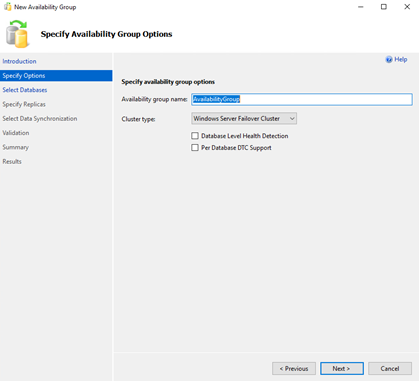Screen dimensions: 419x381
Task: Click the database wizard icon in header
Action: tap(17, 34)
